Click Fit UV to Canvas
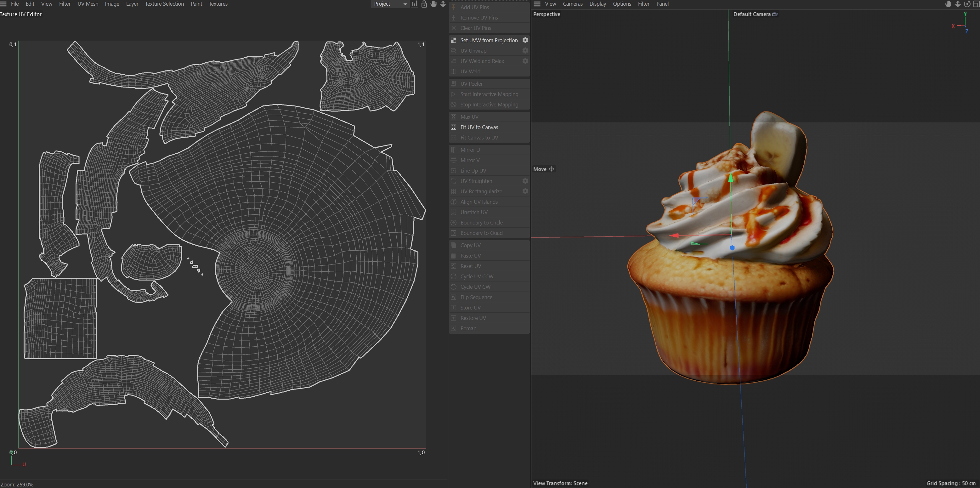Screen dimensions: 980x488 click(479, 127)
